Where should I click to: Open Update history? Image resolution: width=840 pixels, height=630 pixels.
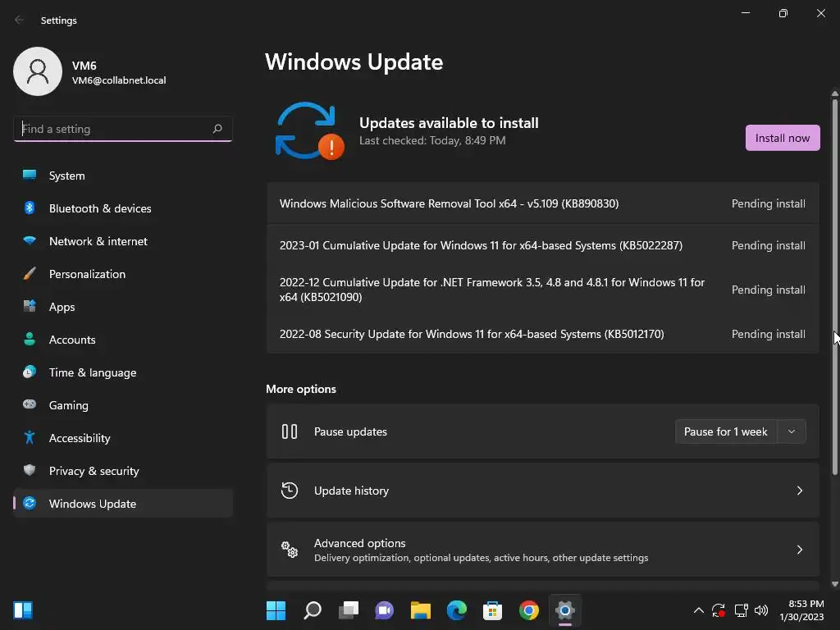543,491
